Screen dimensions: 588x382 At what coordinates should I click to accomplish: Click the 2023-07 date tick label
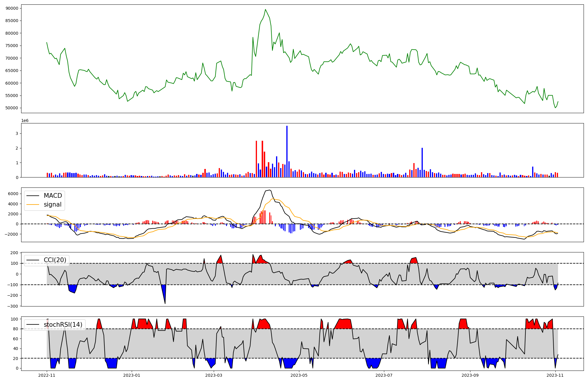(x=384, y=375)
